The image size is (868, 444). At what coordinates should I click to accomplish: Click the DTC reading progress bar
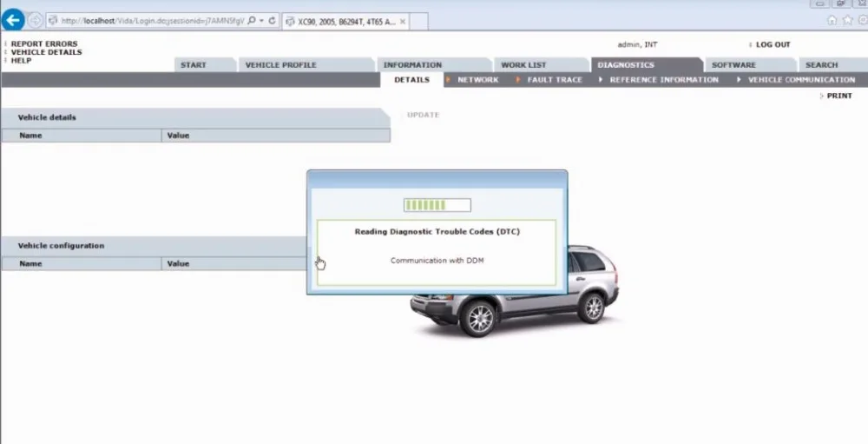(x=437, y=205)
